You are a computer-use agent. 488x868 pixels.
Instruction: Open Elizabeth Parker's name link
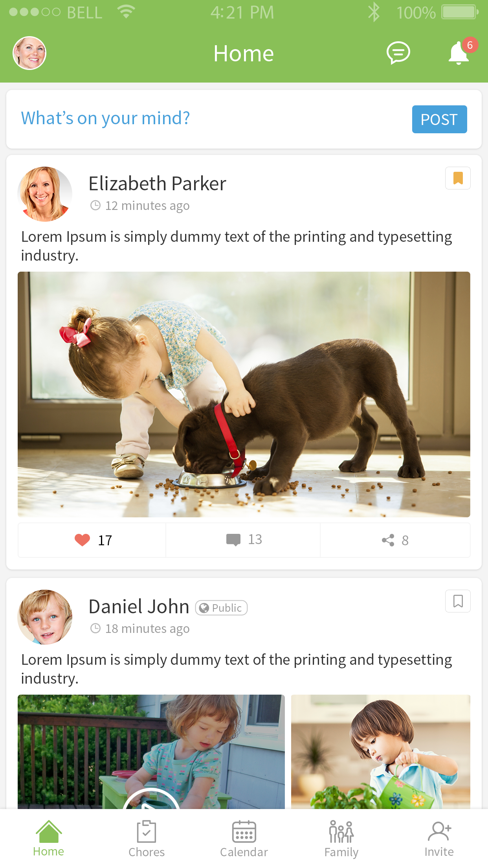pos(157,184)
